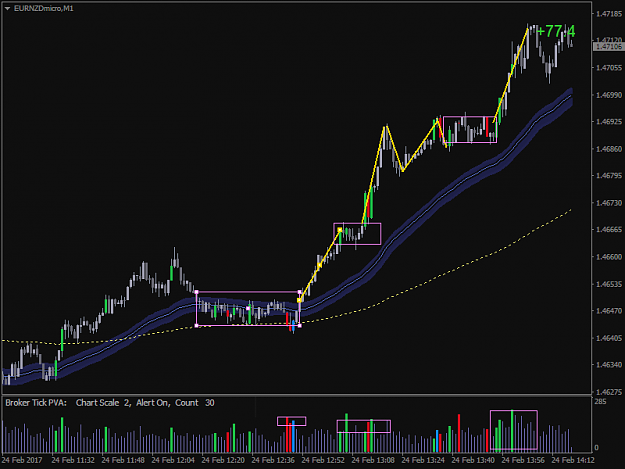Image resolution: width=625 pixels, height=469 pixels.
Task: Click price level 1.46340 on scale
Action: [x=609, y=365]
